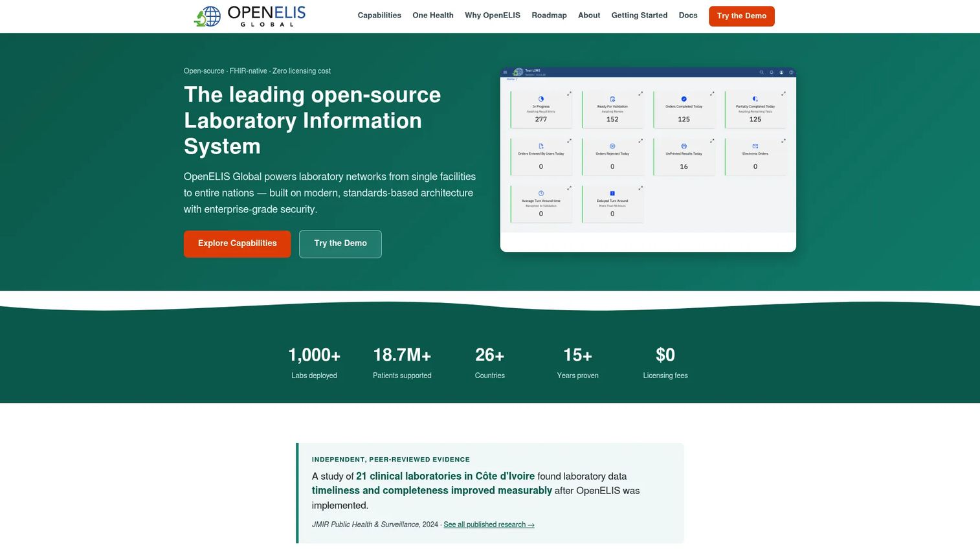Click the Home breadcrumb in the dashboard preview

tap(511, 80)
